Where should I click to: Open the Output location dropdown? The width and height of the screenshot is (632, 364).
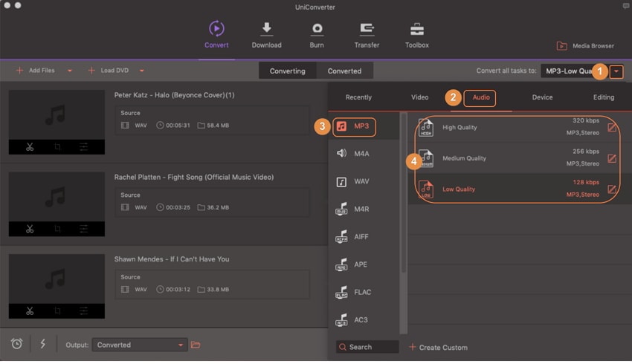pyautogui.click(x=140, y=345)
